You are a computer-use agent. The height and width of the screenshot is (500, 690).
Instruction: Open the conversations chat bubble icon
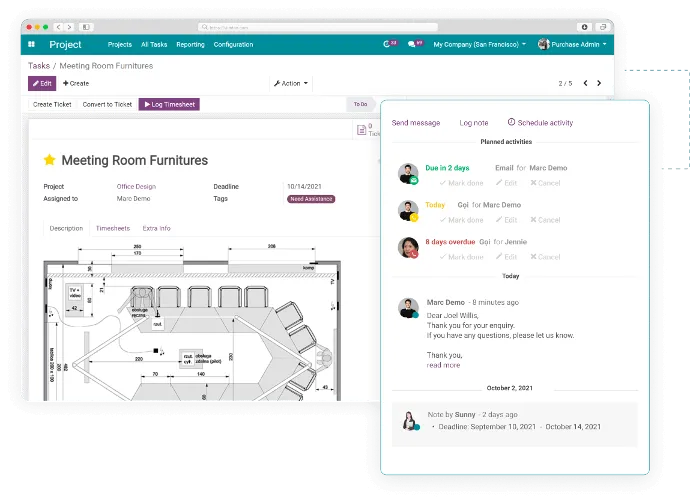tap(411, 44)
